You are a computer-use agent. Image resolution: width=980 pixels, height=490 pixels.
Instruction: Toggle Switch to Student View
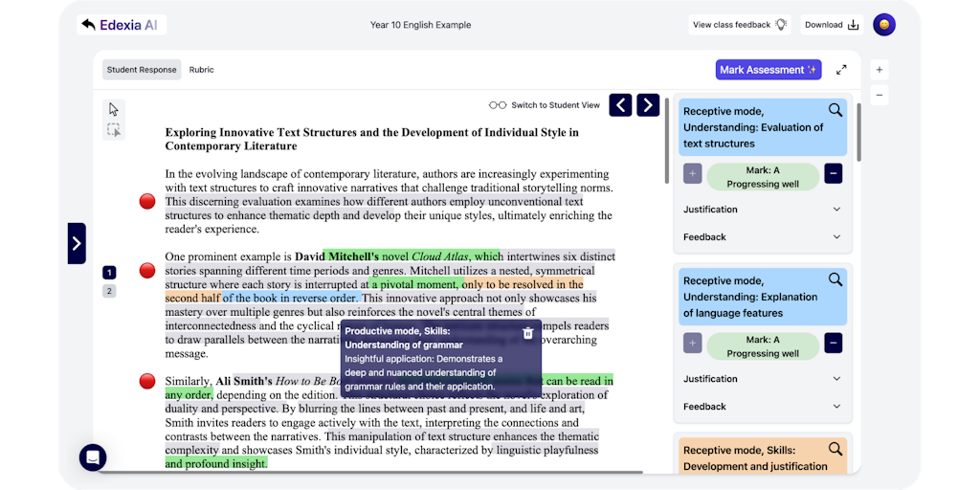pyautogui.click(x=544, y=105)
